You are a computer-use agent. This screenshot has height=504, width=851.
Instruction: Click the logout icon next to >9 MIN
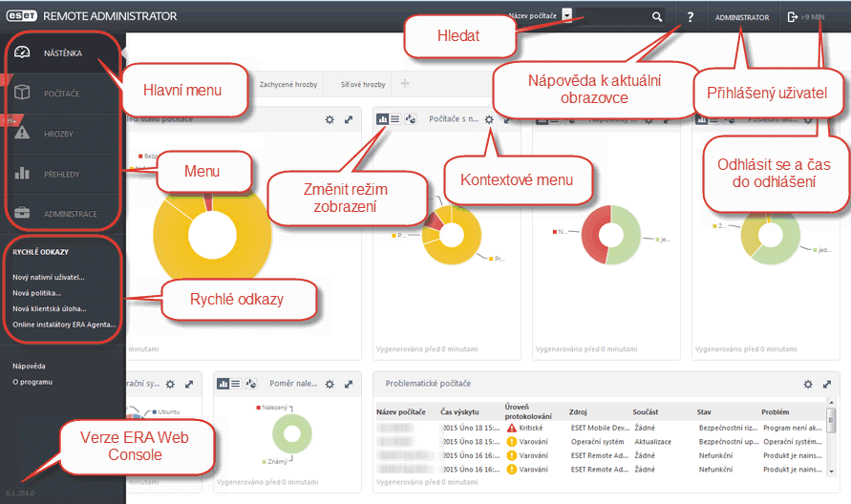coord(793,17)
